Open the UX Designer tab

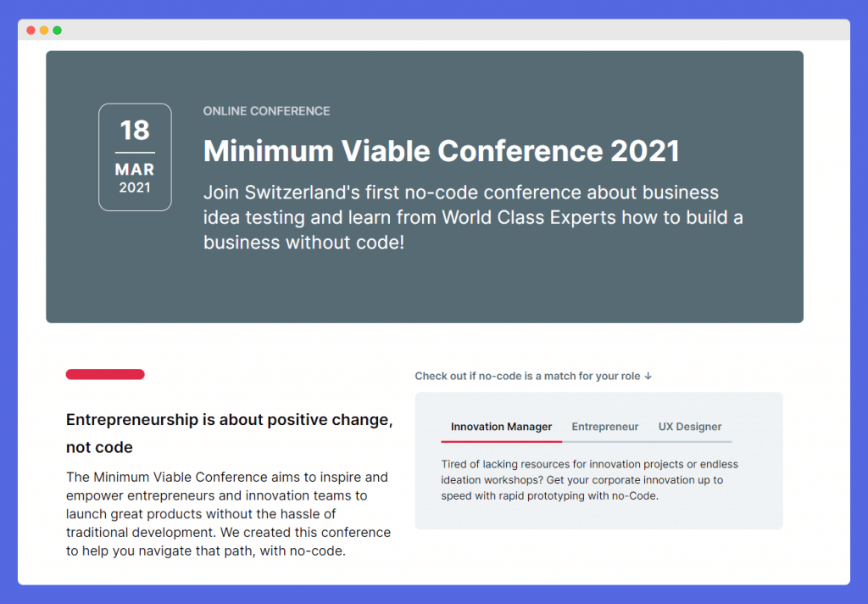click(x=690, y=427)
